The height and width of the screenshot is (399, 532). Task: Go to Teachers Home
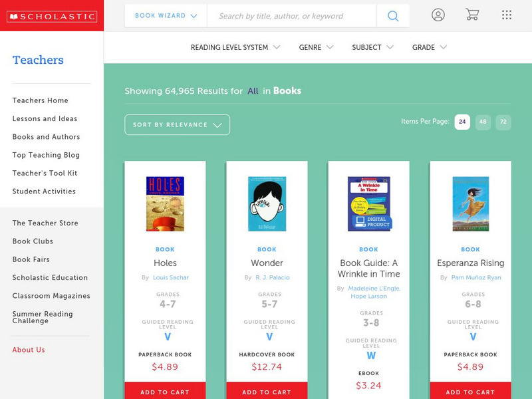point(41,100)
